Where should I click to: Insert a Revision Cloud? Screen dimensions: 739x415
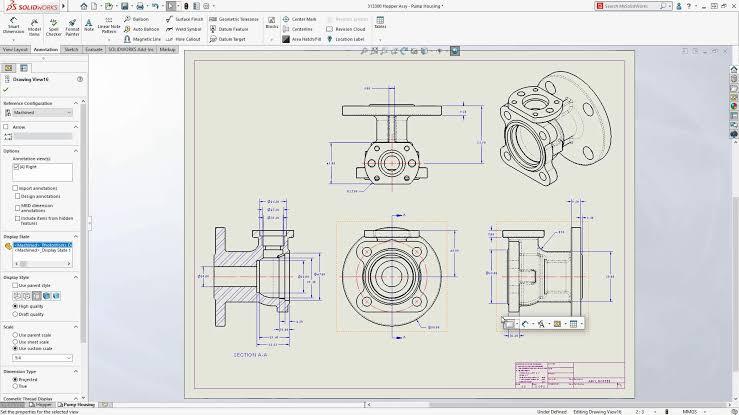pos(345,29)
